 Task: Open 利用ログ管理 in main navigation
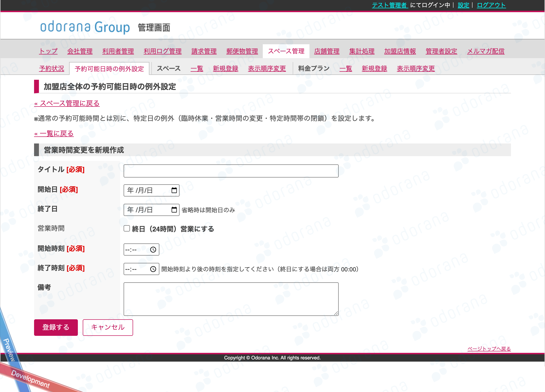pos(163,51)
